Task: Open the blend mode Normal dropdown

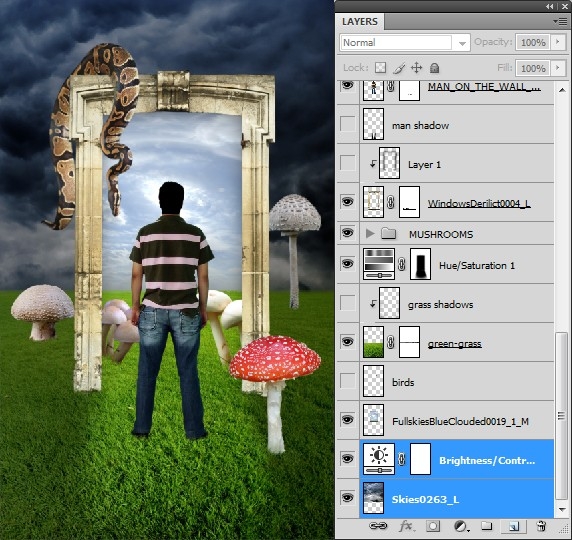Action: [x=405, y=43]
